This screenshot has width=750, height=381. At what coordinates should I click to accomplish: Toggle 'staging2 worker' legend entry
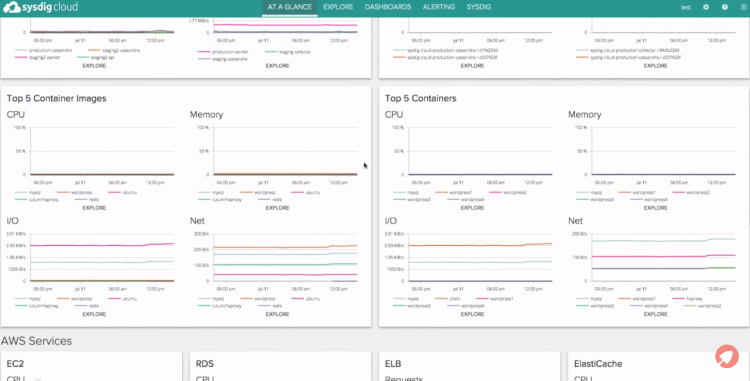(37, 57)
